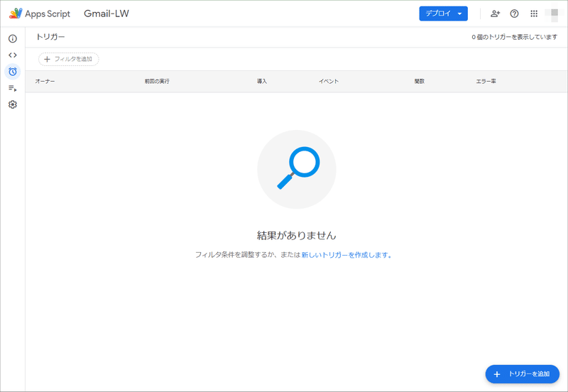Click the 結果がありません message
Image resolution: width=568 pixels, height=392 pixels.
tap(297, 236)
